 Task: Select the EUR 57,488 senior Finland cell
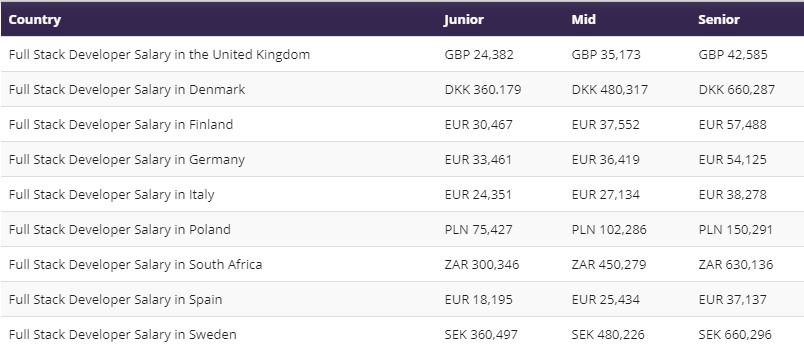click(732, 125)
